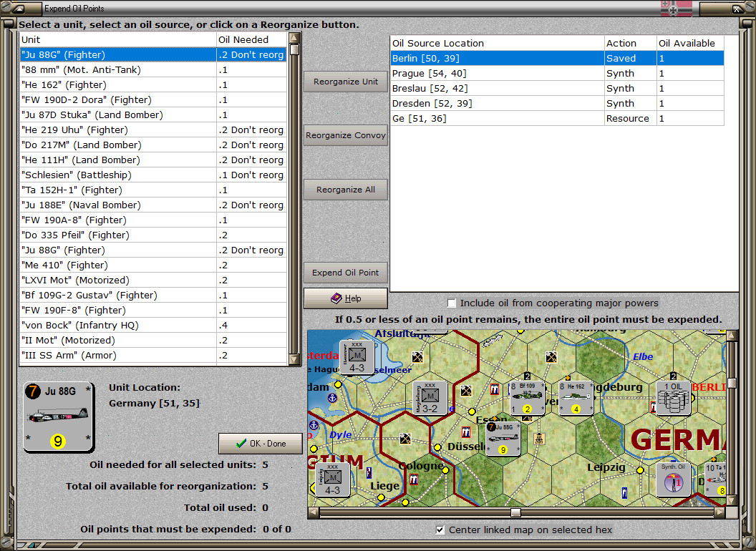Click the red factory icon above Düsseldorf
The height and width of the screenshot is (551, 756).
tap(466, 431)
